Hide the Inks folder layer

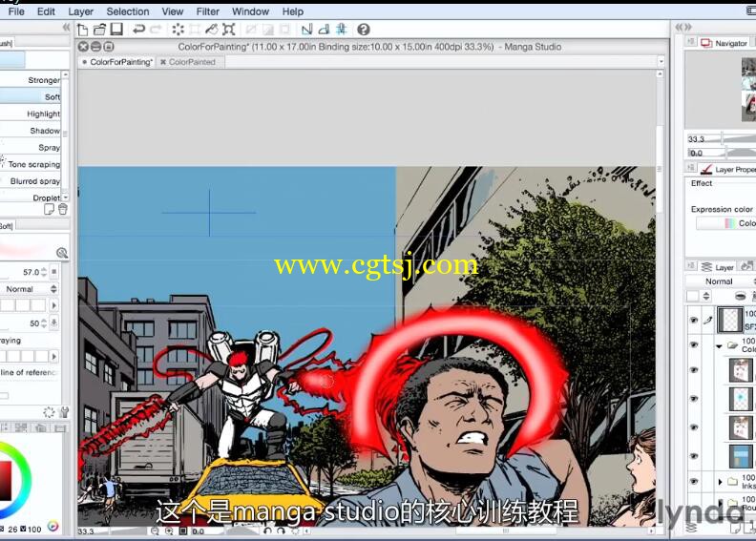click(694, 481)
